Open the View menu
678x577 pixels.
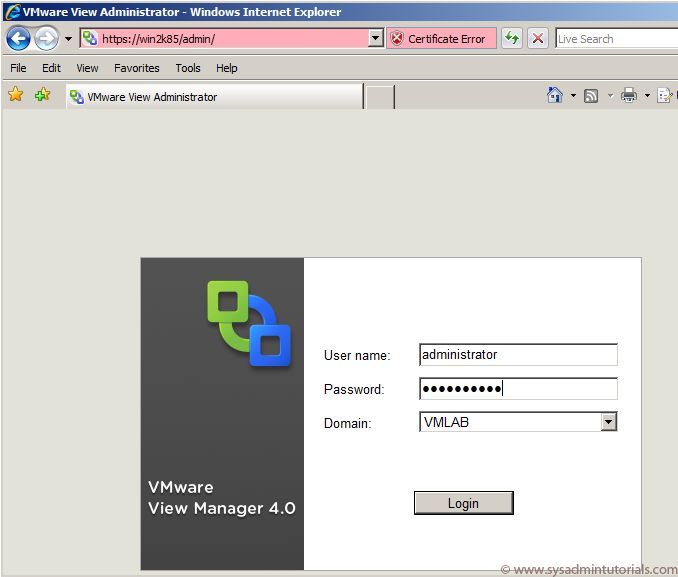(x=87, y=68)
